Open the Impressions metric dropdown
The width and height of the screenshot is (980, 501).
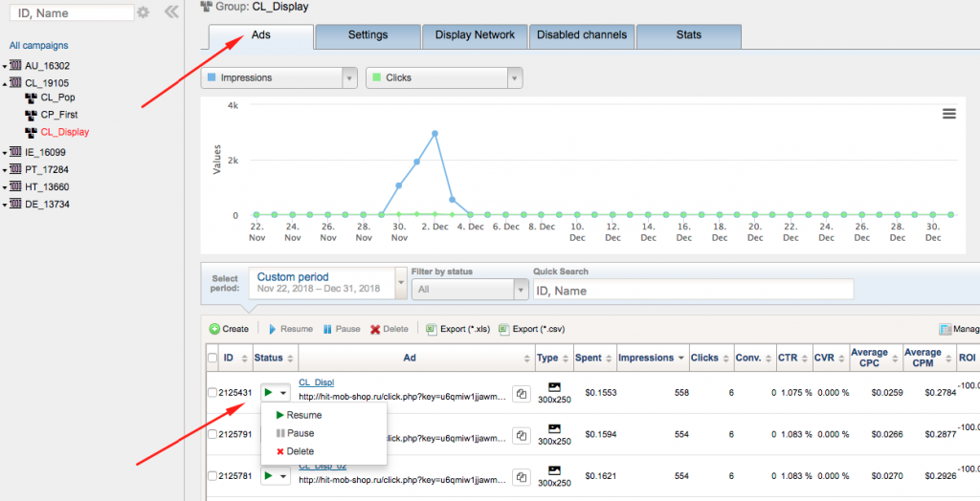pos(349,77)
